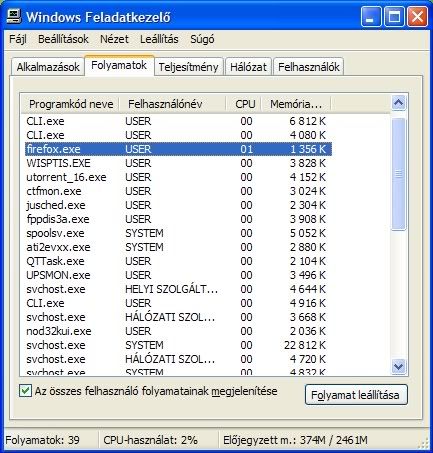Image resolution: width=433 pixels, height=453 pixels.
Task: Select the nod32kui.exe process
Action: click(x=178, y=331)
